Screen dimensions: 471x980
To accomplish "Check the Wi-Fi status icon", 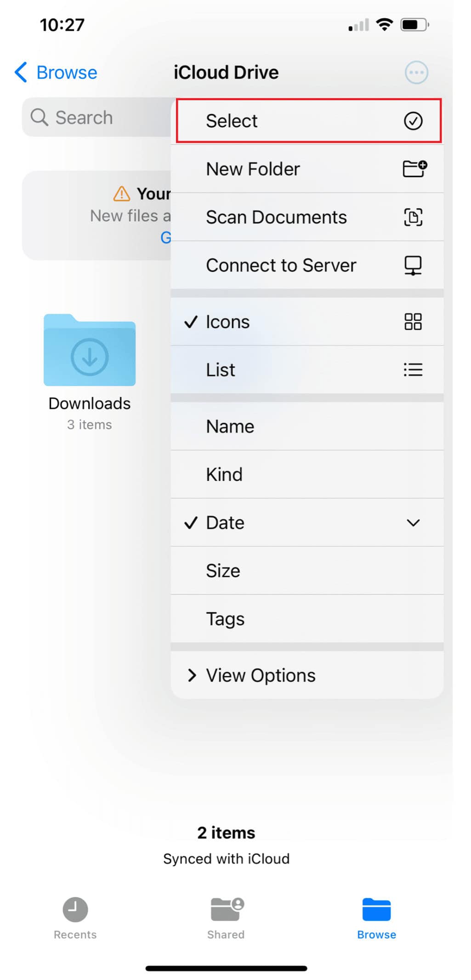I will [x=384, y=24].
